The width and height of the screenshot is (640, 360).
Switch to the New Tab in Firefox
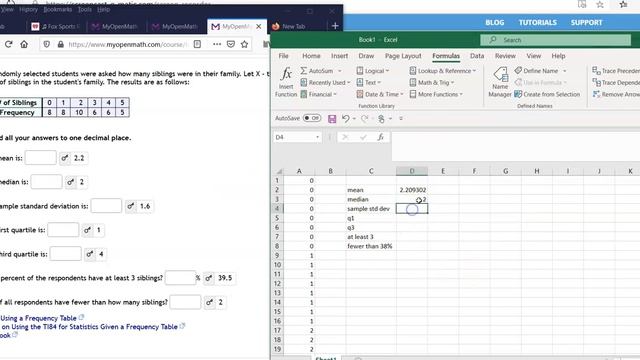coord(293,26)
